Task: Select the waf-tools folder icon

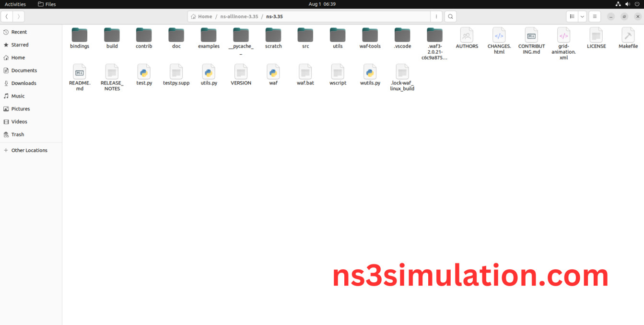Action: coord(370,36)
